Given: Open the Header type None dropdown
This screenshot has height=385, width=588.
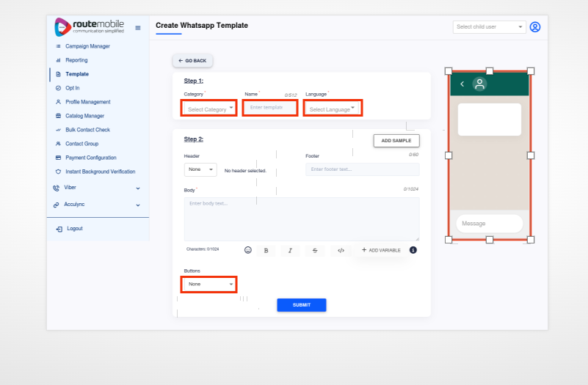Looking at the screenshot, I should pos(200,169).
